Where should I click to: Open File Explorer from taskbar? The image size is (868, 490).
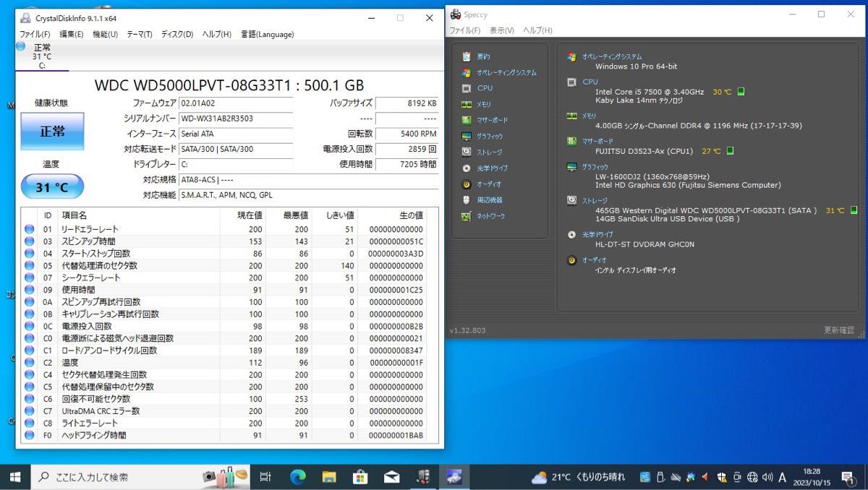click(329, 477)
